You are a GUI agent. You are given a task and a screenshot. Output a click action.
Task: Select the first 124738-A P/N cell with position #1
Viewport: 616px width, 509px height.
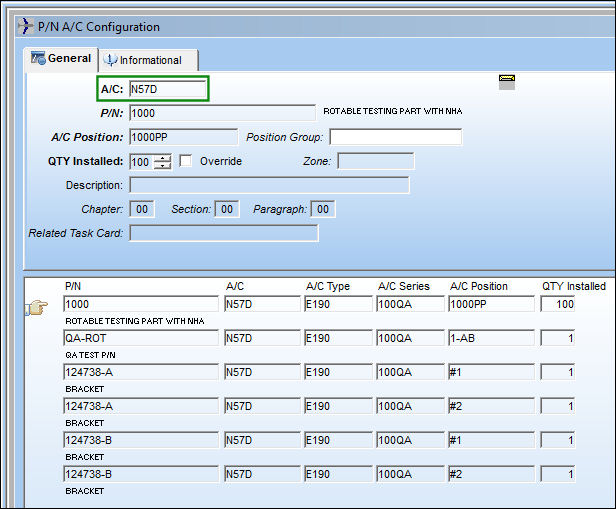point(141,372)
